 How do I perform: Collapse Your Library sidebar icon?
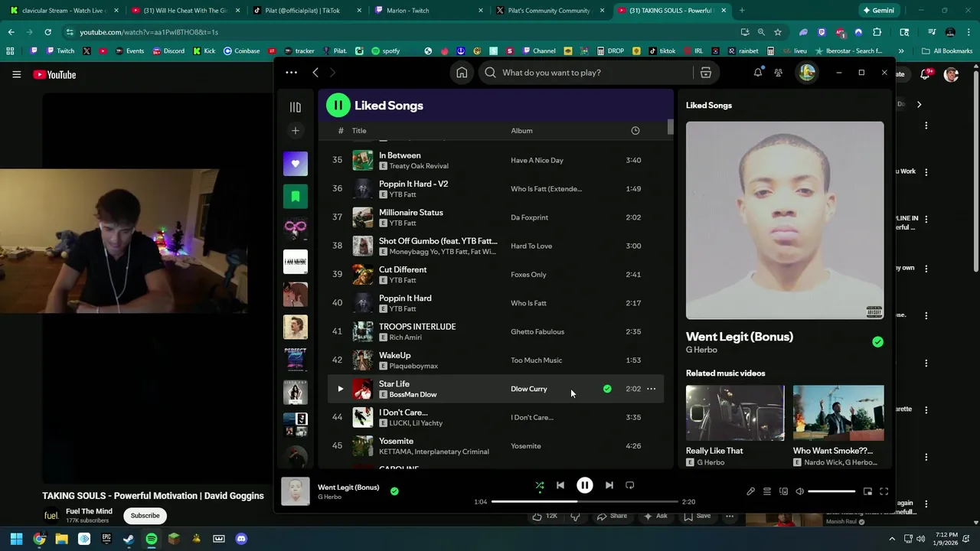pyautogui.click(x=296, y=108)
